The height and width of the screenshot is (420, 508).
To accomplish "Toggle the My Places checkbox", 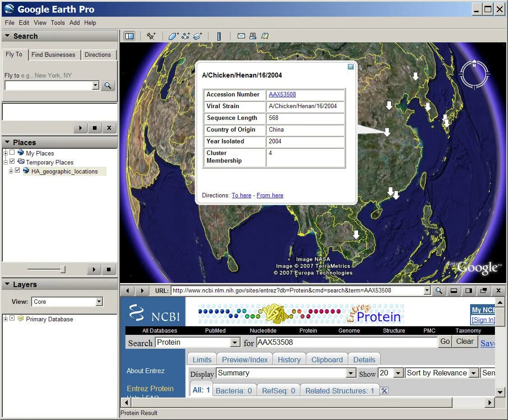I will (x=12, y=152).
